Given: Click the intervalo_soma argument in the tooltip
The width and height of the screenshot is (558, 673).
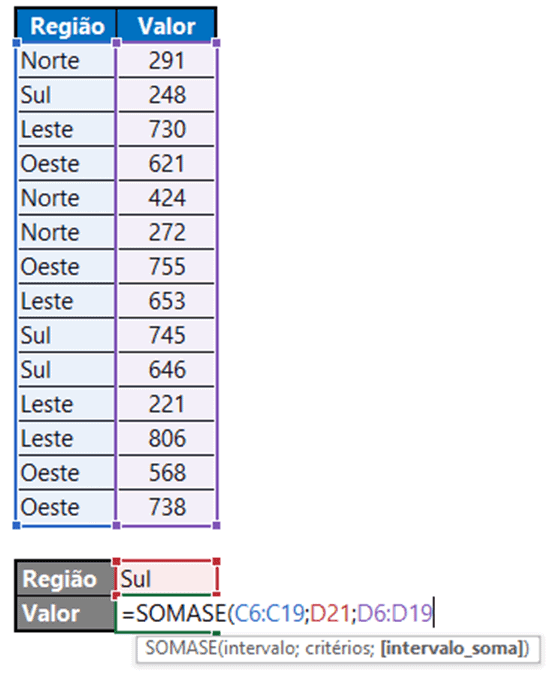Looking at the screenshot, I should (451, 648).
